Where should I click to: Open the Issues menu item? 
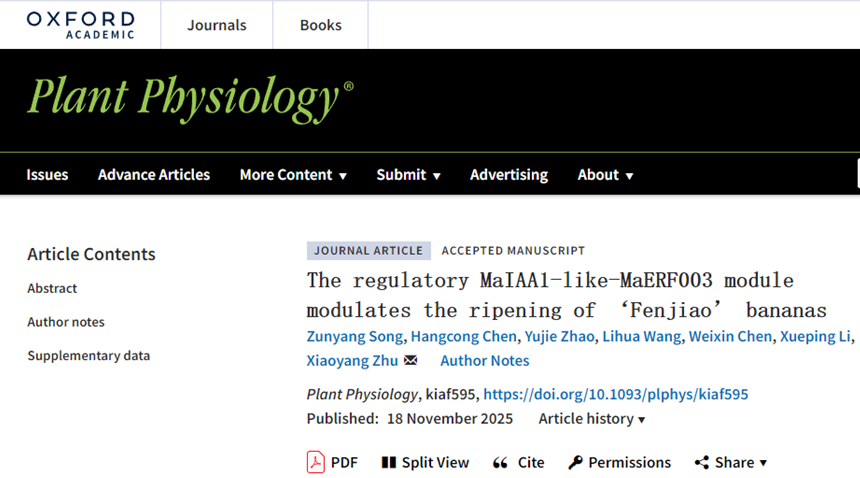47,175
